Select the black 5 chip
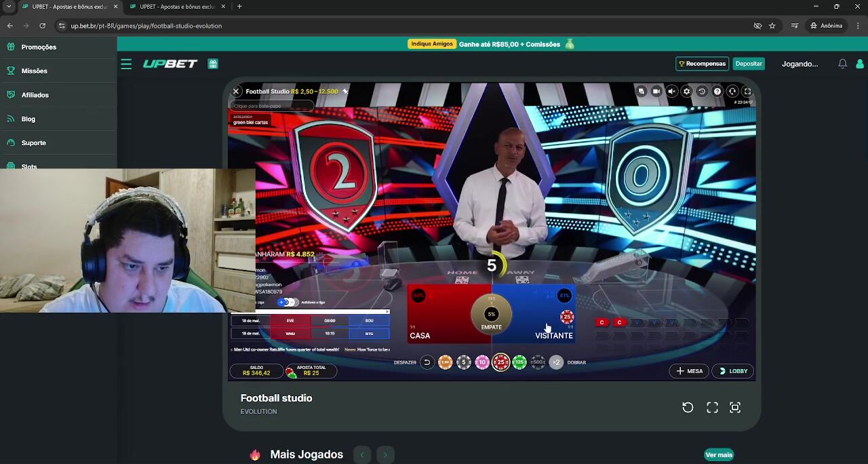Screen dimensions: 868x464 click(x=463, y=362)
